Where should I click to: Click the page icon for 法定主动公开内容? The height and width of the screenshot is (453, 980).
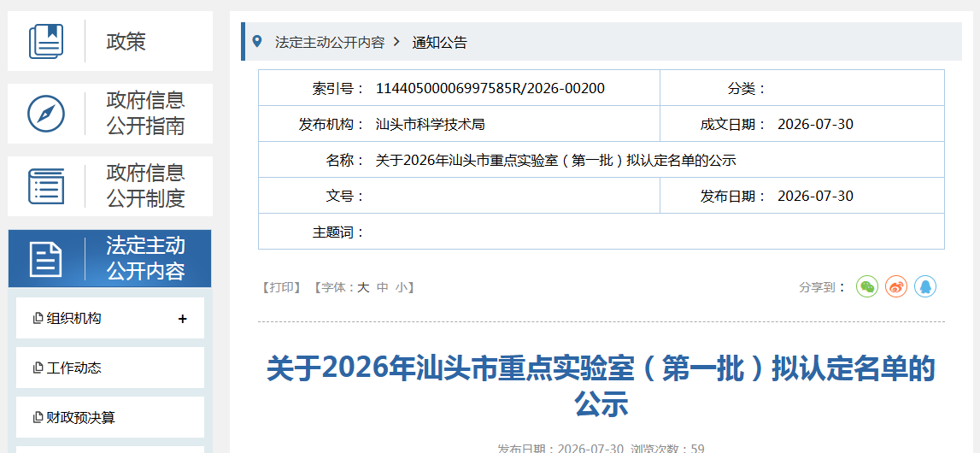click(x=45, y=259)
